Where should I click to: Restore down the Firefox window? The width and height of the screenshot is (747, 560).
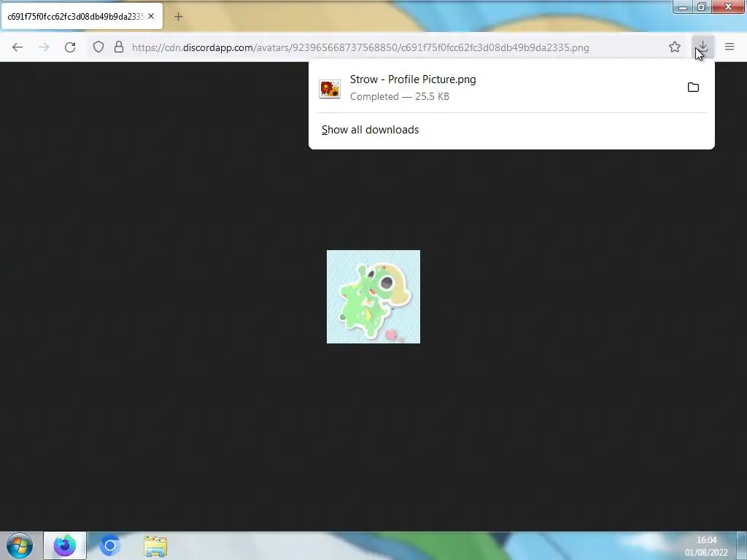point(701,7)
